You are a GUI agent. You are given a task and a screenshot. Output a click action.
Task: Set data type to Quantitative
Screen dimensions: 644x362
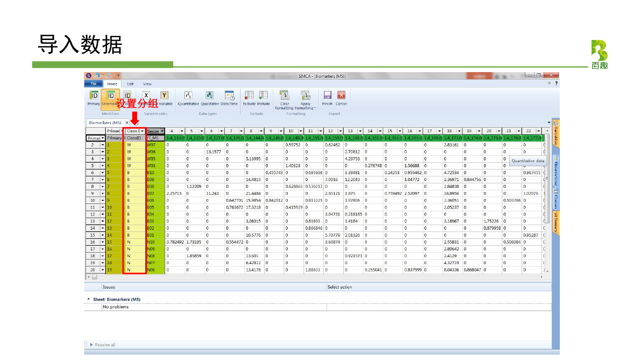188,98
